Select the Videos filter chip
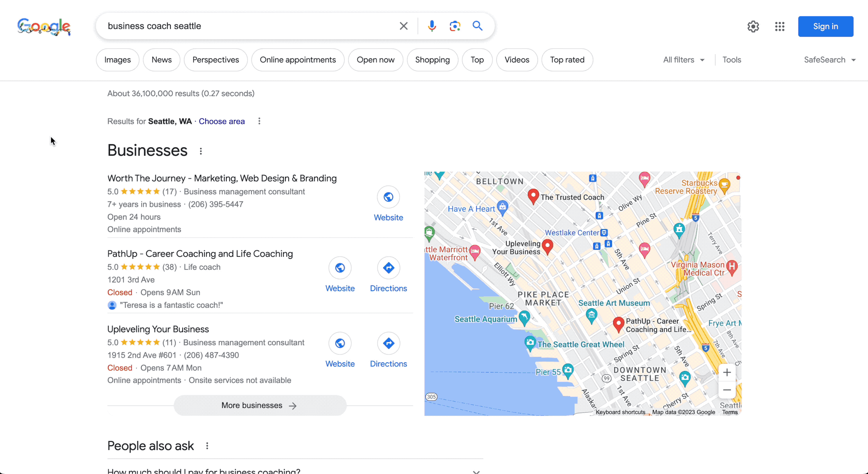This screenshot has height=474, width=868. pos(517,60)
